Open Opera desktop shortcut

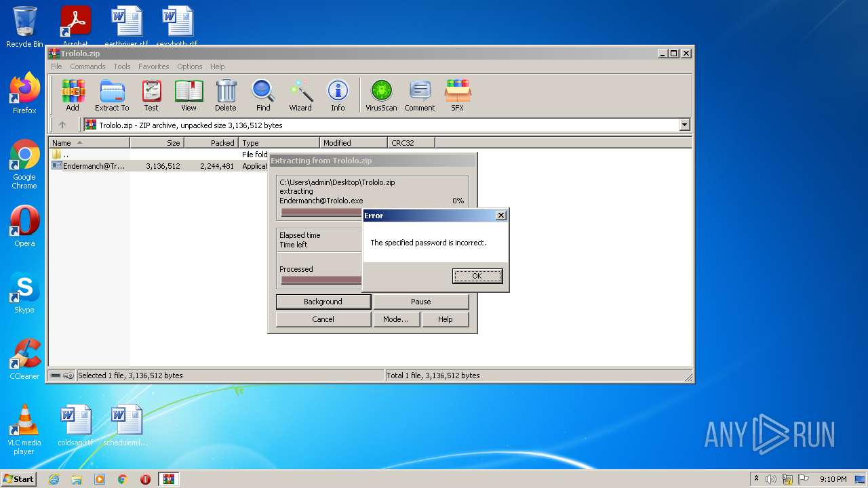coord(24,226)
